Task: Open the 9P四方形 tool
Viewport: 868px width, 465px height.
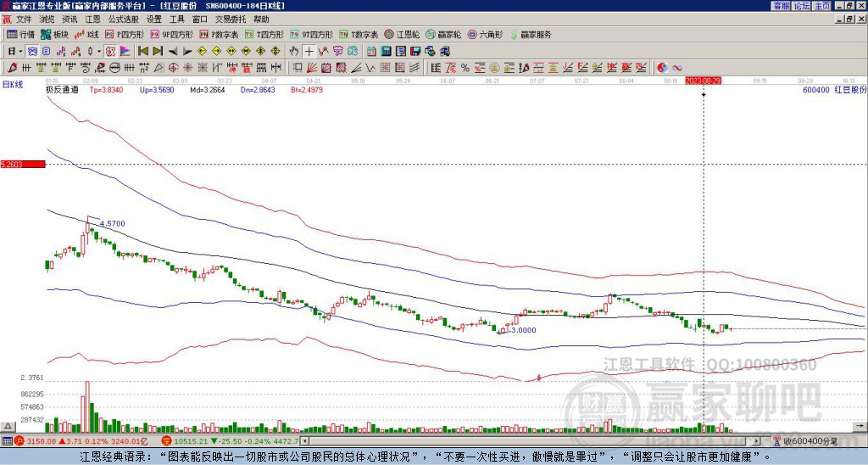Action: point(172,34)
